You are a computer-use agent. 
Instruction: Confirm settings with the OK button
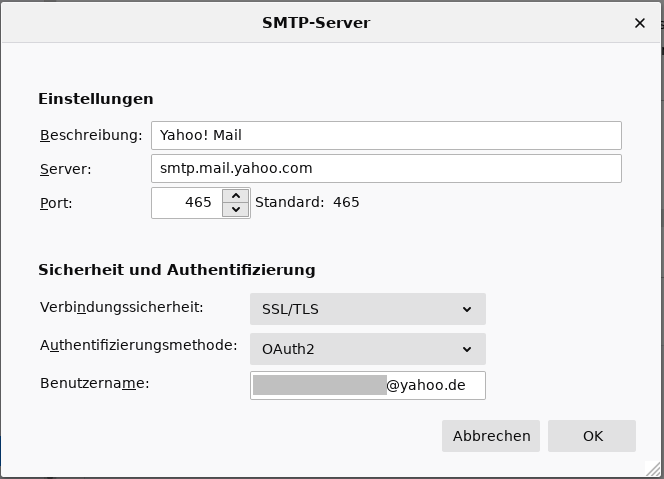(x=592, y=436)
